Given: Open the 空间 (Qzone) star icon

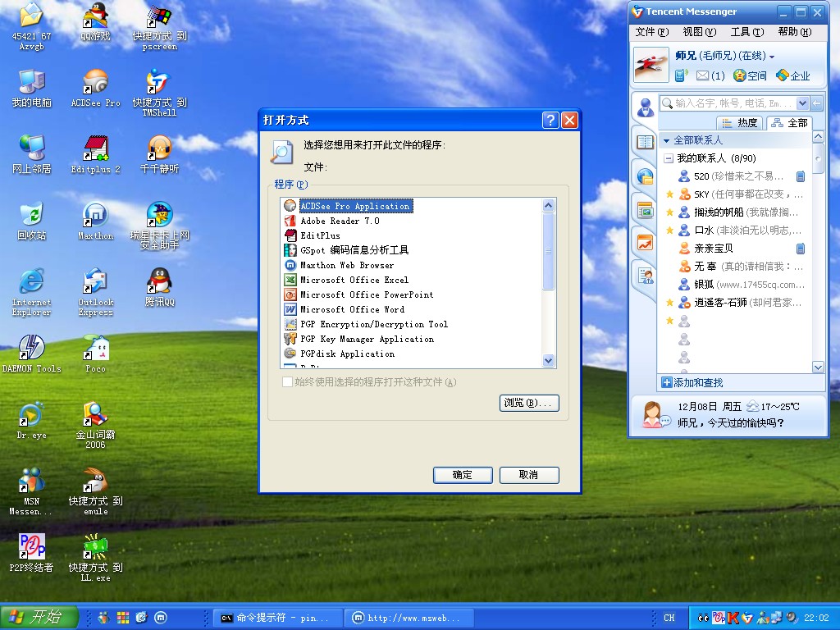Looking at the screenshot, I should point(740,75).
